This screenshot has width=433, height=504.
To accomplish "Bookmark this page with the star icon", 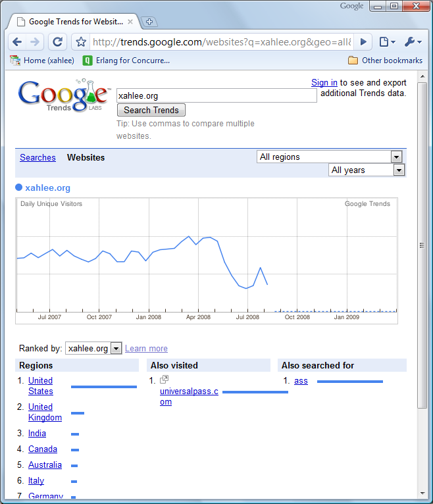I will point(81,42).
